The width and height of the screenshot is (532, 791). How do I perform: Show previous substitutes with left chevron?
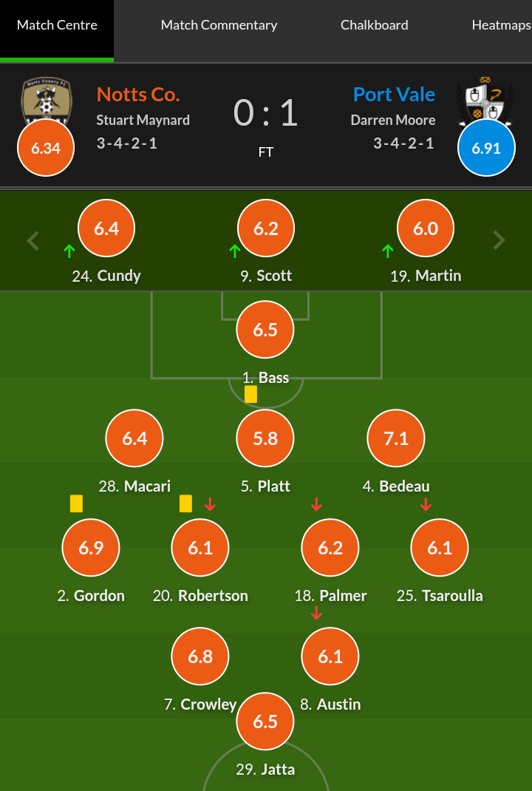point(33,240)
